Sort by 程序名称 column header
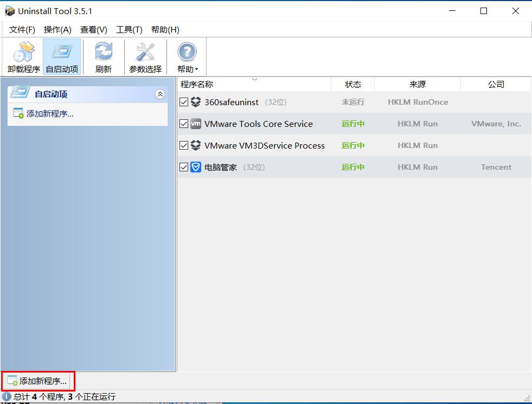Image resolution: width=532 pixels, height=404 pixels. pos(254,84)
